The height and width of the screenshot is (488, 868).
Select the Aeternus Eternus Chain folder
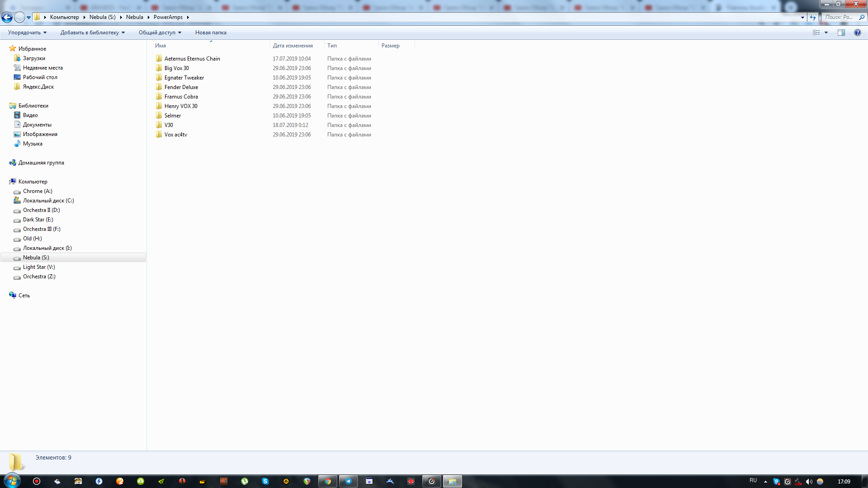click(192, 59)
